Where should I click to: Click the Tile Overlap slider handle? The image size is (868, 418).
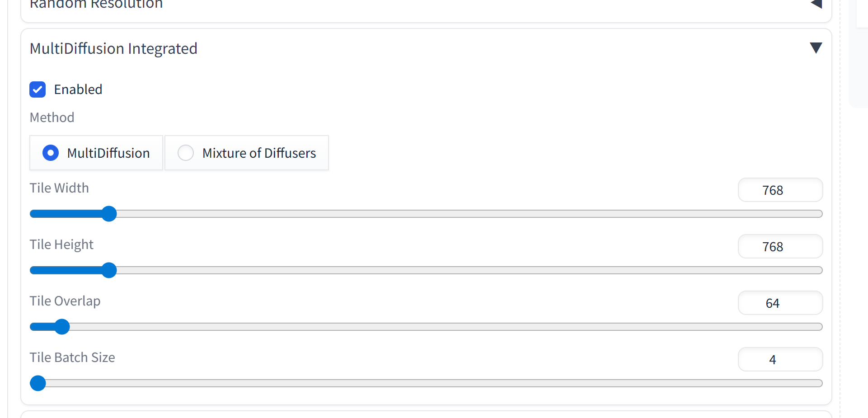tap(62, 327)
